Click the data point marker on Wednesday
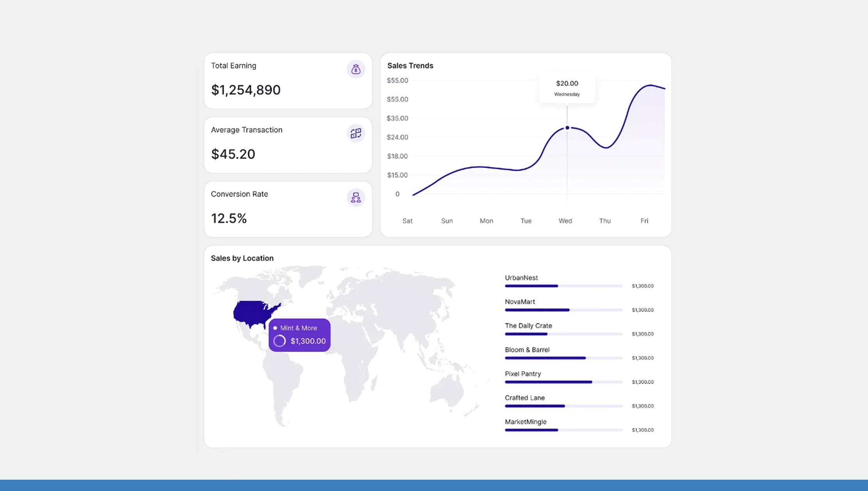The width and height of the screenshot is (868, 491). pyautogui.click(x=567, y=128)
